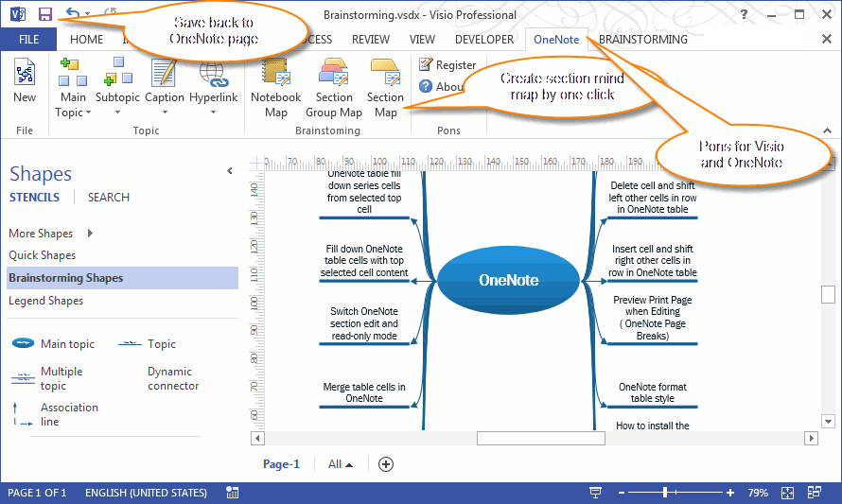The image size is (842, 504).
Task: Open Quick Shapes stencil
Action: tap(42, 255)
